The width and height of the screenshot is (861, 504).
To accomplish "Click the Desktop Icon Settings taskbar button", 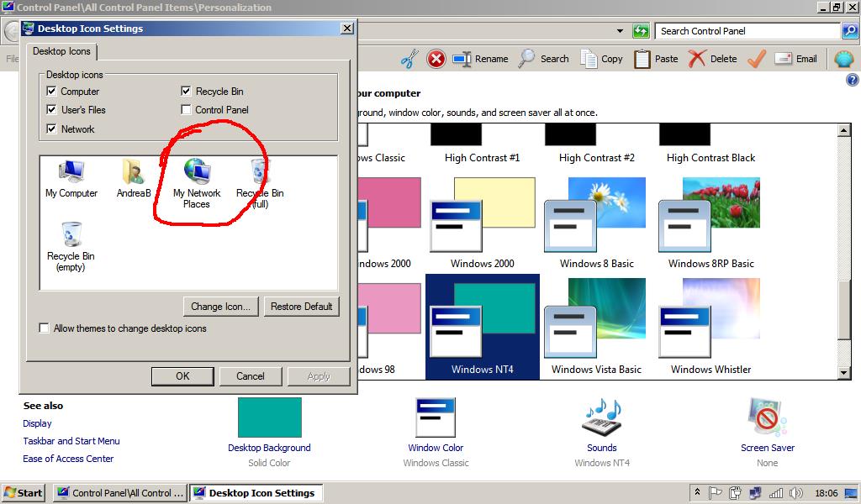I will [x=256, y=493].
